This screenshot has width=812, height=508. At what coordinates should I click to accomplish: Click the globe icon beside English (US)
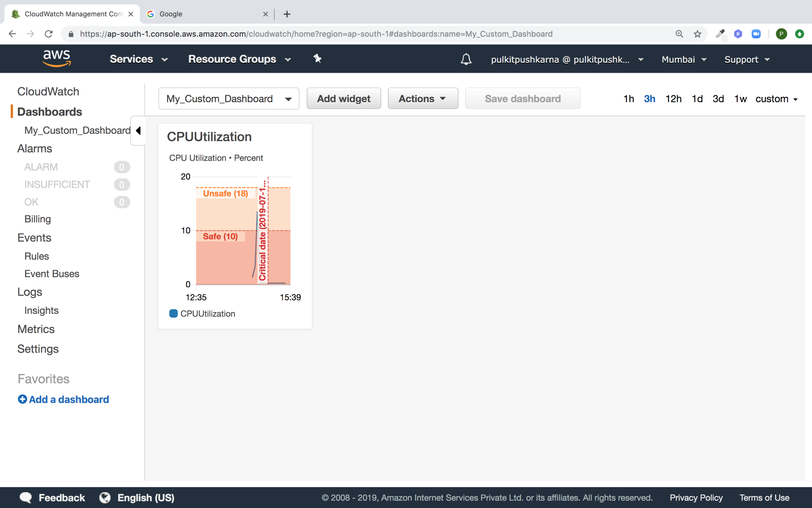105,497
